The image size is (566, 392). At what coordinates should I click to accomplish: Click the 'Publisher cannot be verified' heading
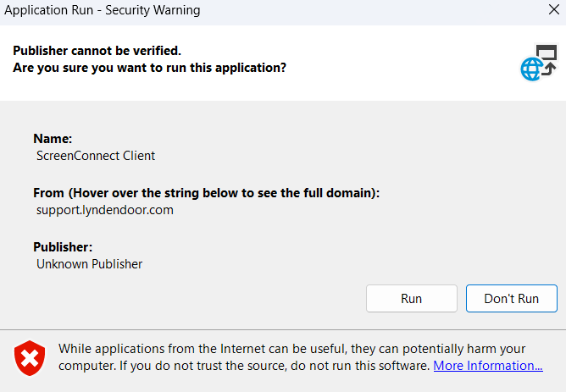[x=97, y=51]
